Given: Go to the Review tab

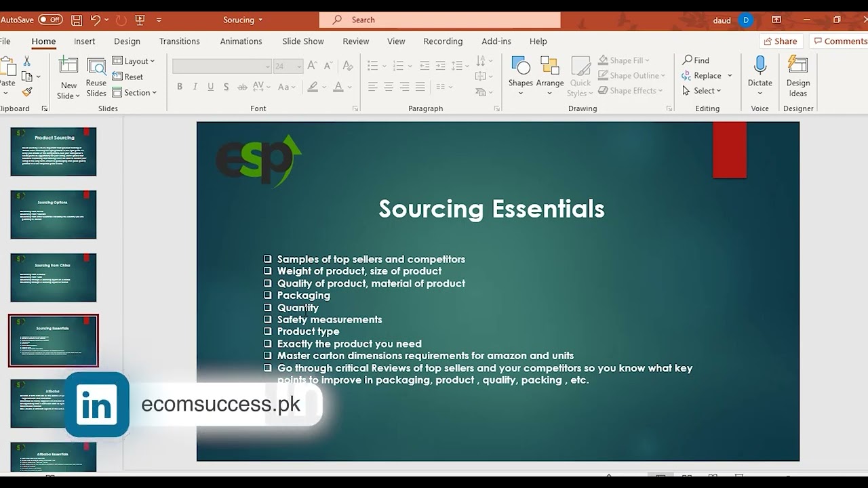Looking at the screenshot, I should coord(356,41).
